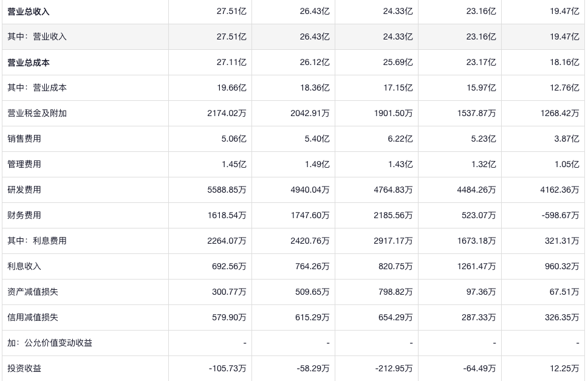Click the -598.67万 financial expense cell
Image resolution: width=588 pixels, height=381 pixels.
(x=558, y=216)
